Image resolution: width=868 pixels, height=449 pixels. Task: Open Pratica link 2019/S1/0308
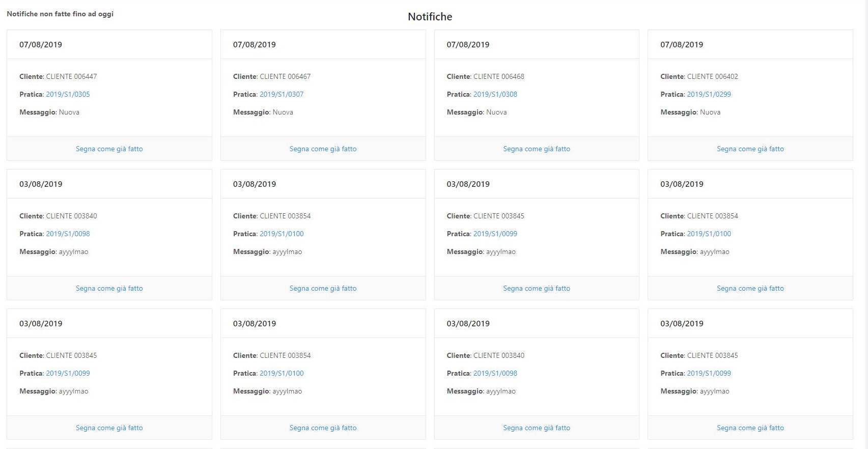[495, 94]
